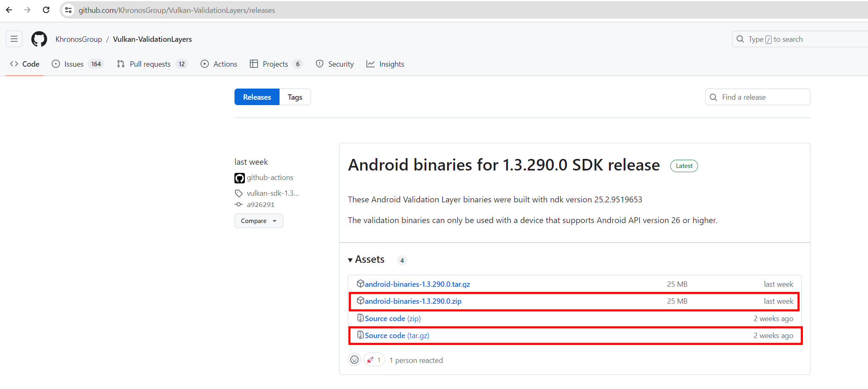This screenshot has width=868, height=389.
Task: Click the Latest badge
Action: [x=684, y=166]
